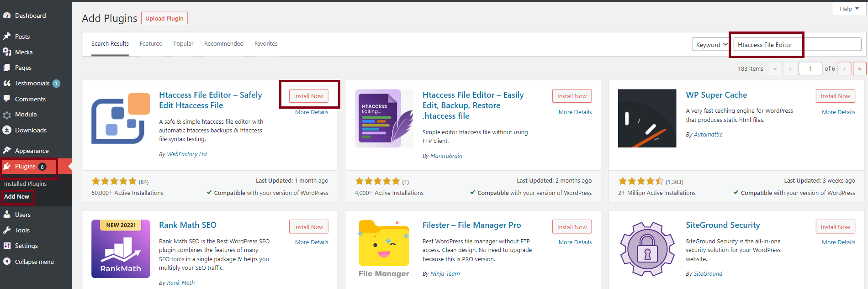This screenshot has height=289, width=868.
Task: Open the SiteGround Security title link
Action: pos(723,225)
